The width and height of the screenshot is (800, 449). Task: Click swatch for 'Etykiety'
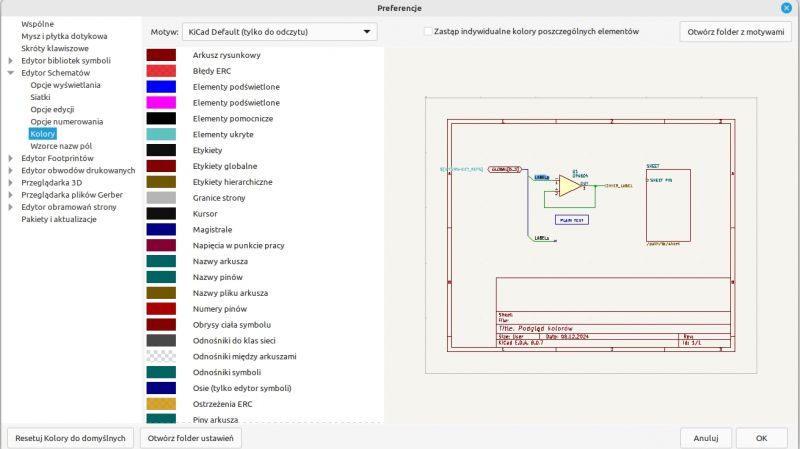point(161,150)
